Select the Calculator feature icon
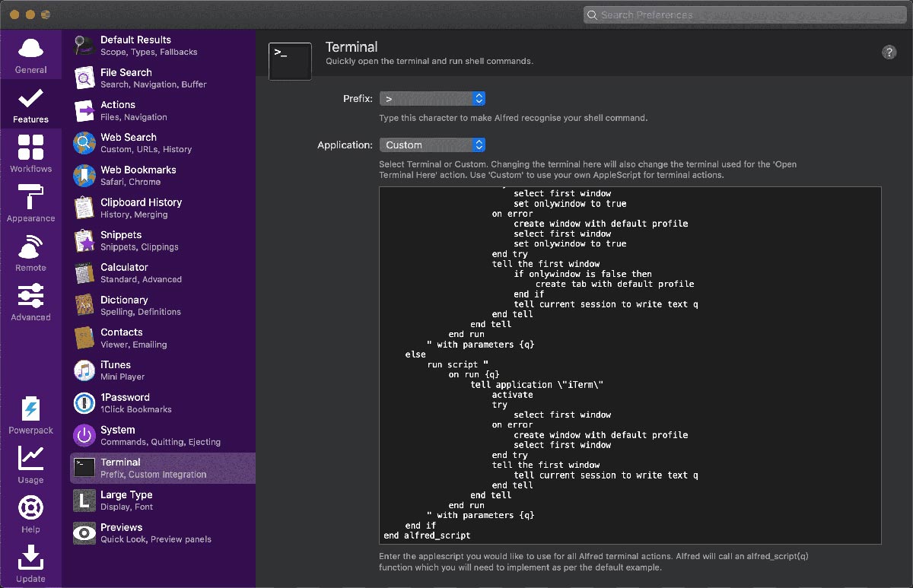This screenshot has height=588, width=913. coord(84,272)
